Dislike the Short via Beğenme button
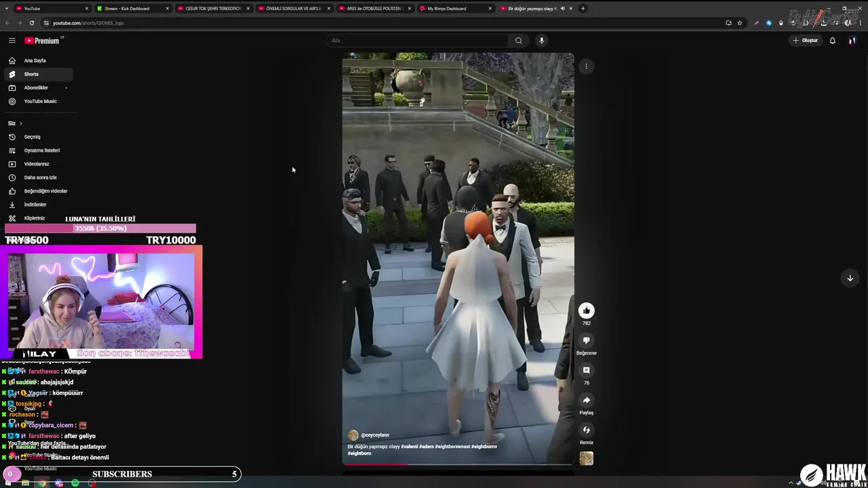 click(x=587, y=340)
